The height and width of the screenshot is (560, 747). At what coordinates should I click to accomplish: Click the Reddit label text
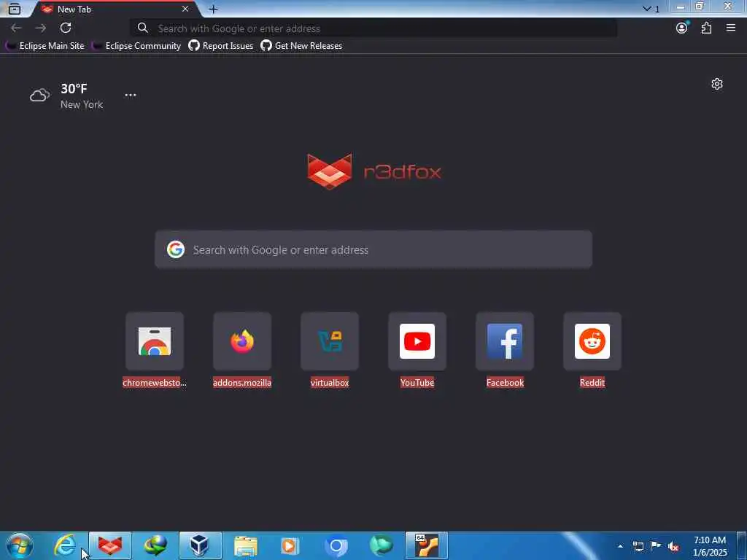pos(592,383)
